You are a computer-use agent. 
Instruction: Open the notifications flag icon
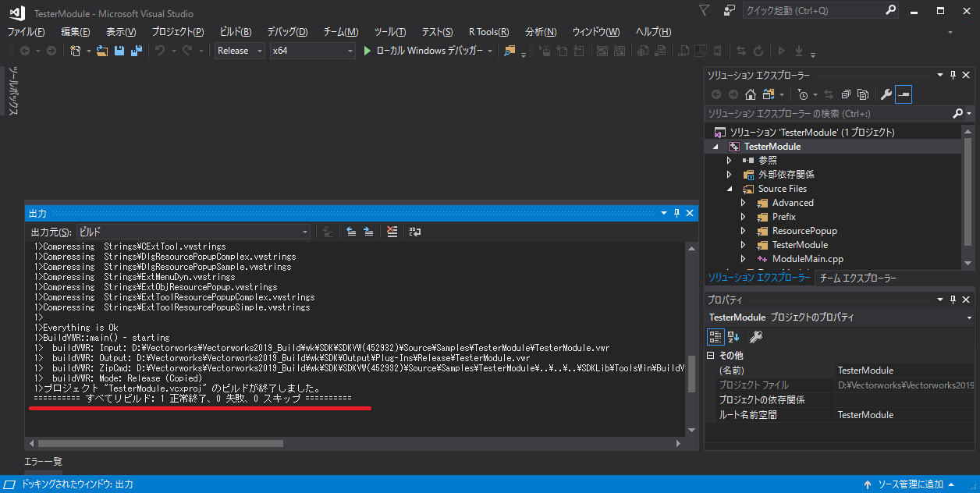tap(705, 11)
